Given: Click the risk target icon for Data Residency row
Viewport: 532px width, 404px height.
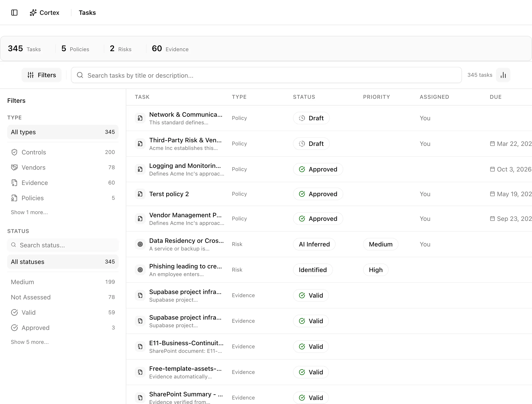Looking at the screenshot, I should [x=140, y=244].
